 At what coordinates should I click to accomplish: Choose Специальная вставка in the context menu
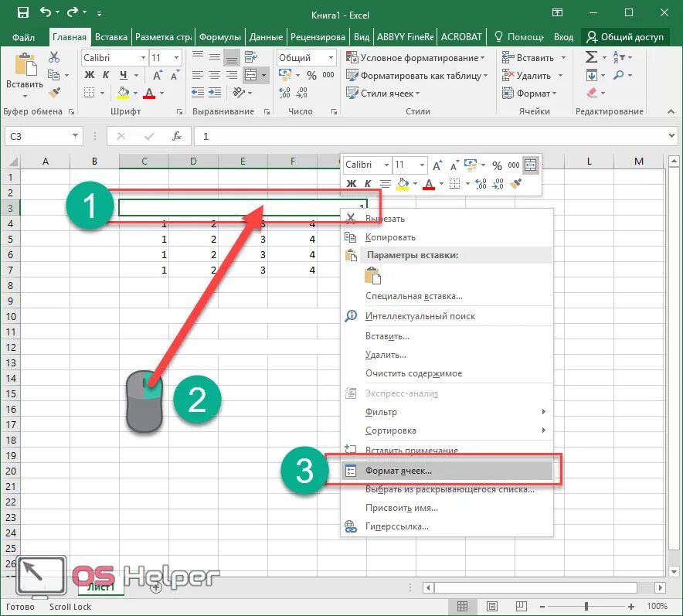tap(447, 296)
